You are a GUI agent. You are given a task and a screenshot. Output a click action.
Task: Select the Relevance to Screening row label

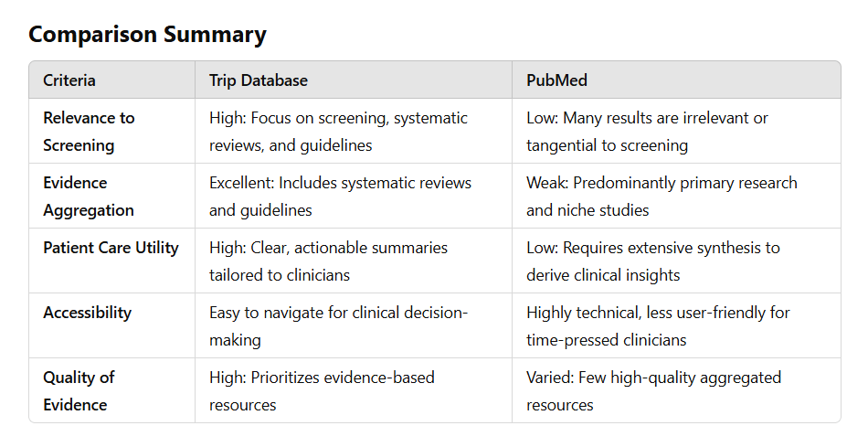click(89, 132)
